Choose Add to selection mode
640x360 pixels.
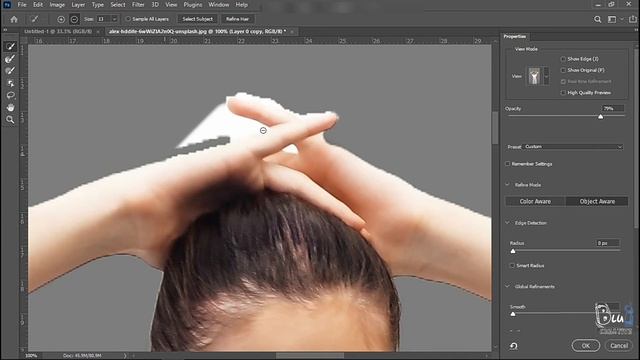(61, 19)
